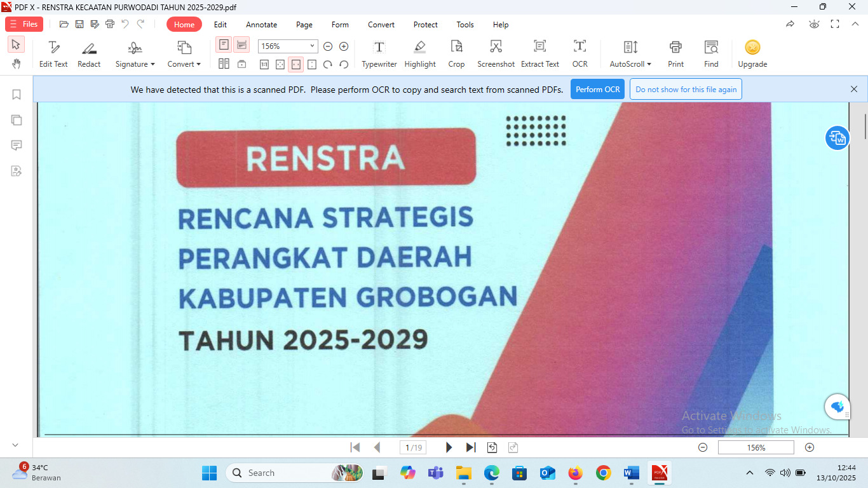Open the Find search tool
Viewport: 868px width, 488px height.
[x=711, y=53]
